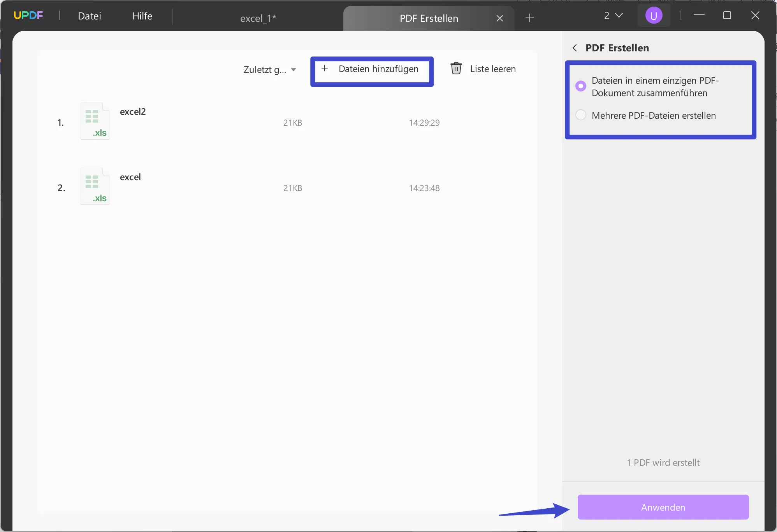Image resolution: width=777 pixels, height=532 pixels.
Task: Select Dateien in einem einzigen PDF zusammenführen
Action: (580, 86)
